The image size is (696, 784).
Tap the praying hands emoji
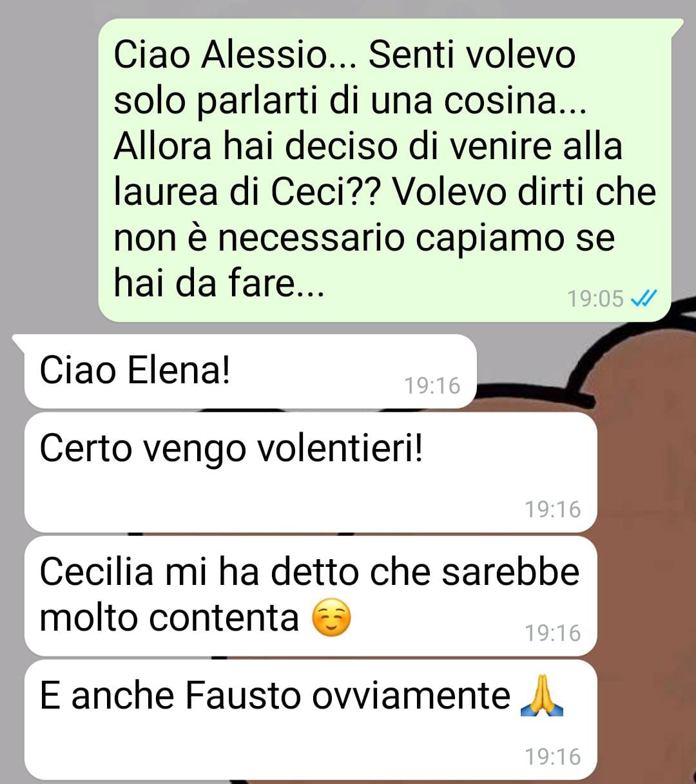point(541,696)
